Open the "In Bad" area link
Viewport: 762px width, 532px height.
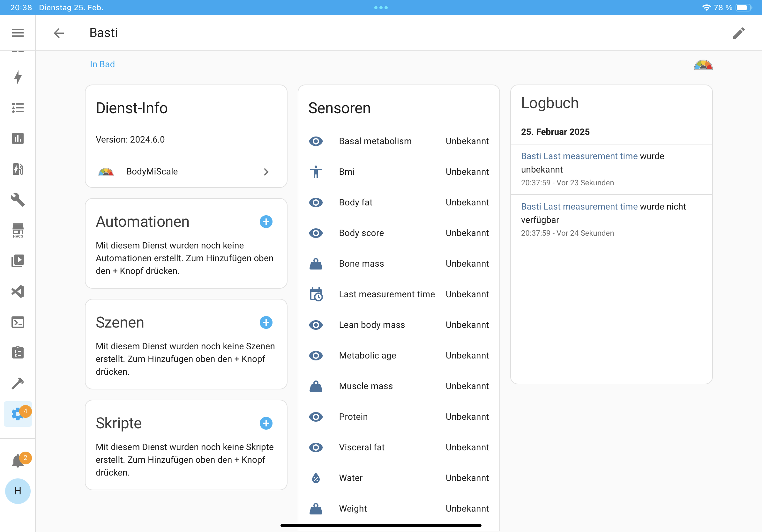[102, 64]
